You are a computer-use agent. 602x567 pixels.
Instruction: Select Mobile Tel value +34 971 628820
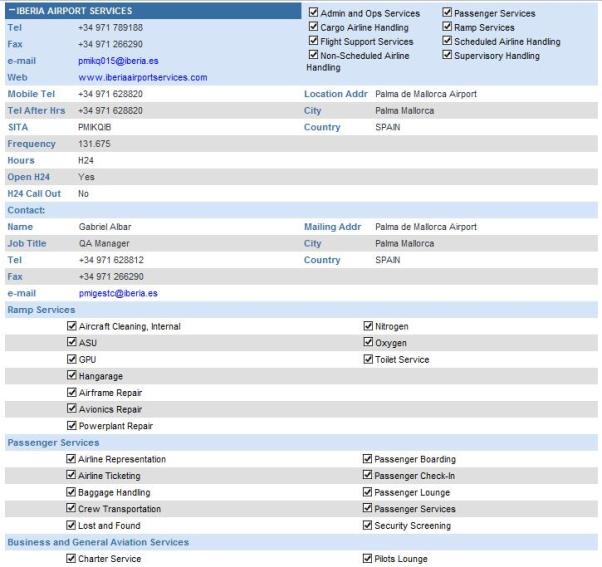click(110, 94)
